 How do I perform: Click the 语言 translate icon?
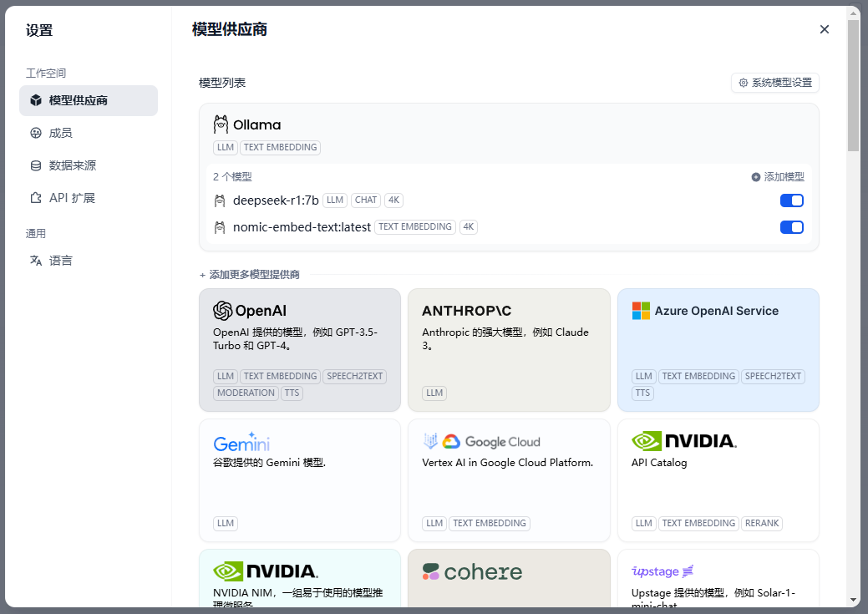tap(36, 260)
